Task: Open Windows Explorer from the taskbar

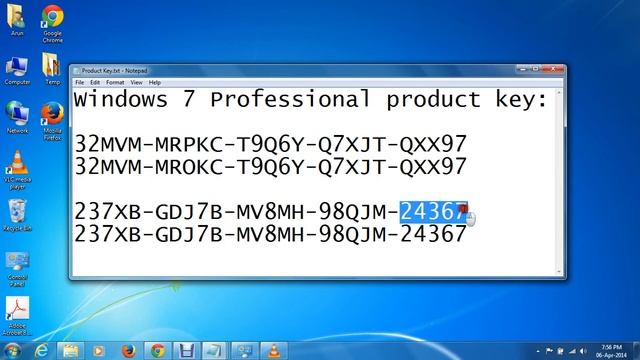Action: (70, 351)
